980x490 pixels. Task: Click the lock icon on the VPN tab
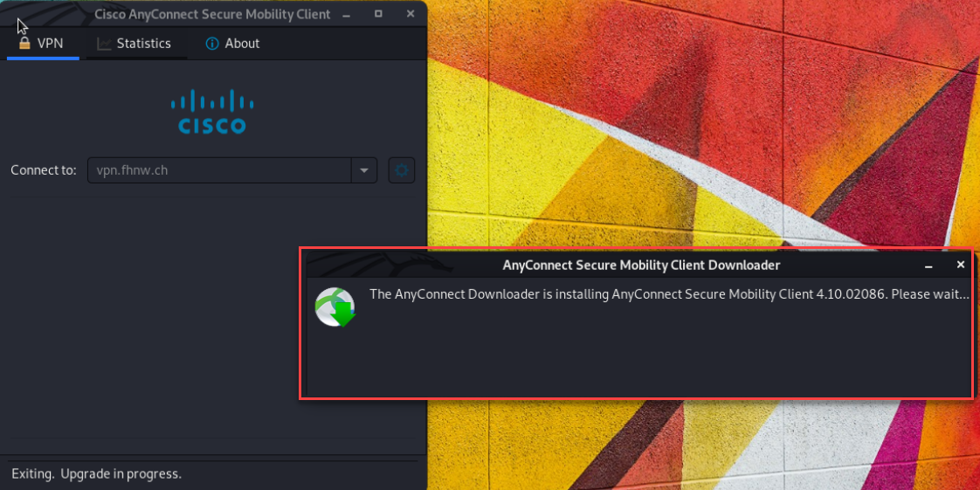coord(24,43)
